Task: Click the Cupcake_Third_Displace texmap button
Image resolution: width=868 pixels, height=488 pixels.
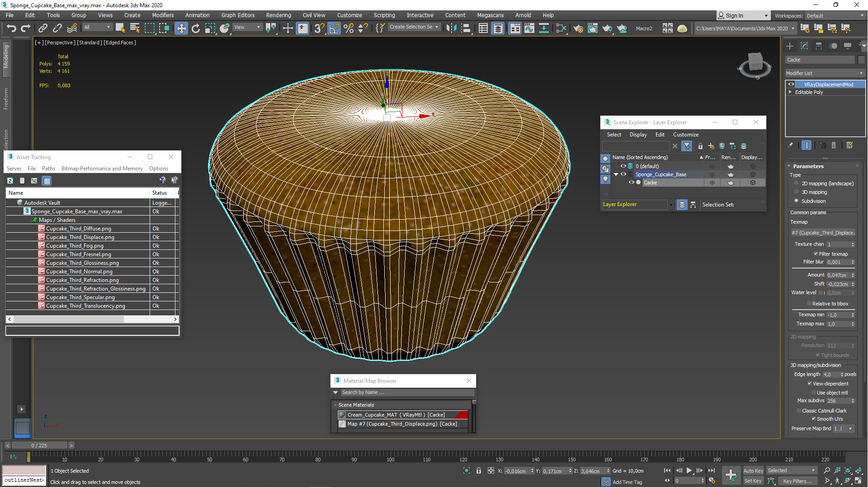Action: pyautogui.click(x=823, y=233)
